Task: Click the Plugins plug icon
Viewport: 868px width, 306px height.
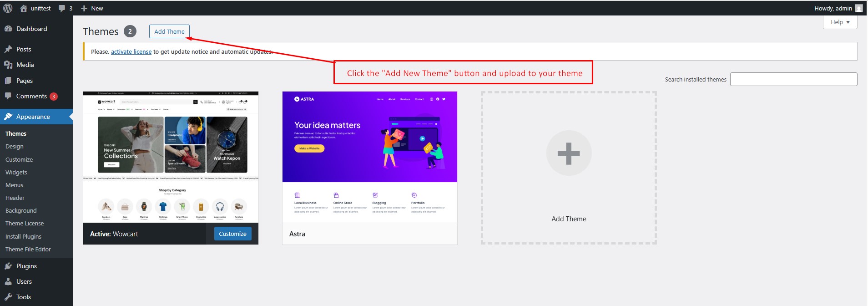Action: (8, 266)
